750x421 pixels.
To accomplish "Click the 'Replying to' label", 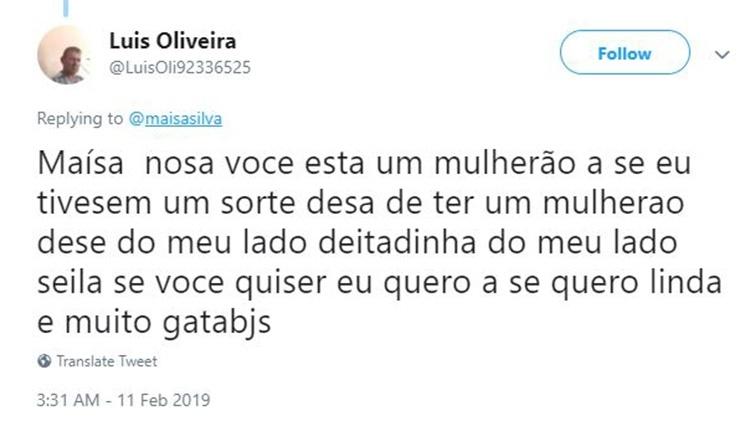I will [x=80, y=118].
